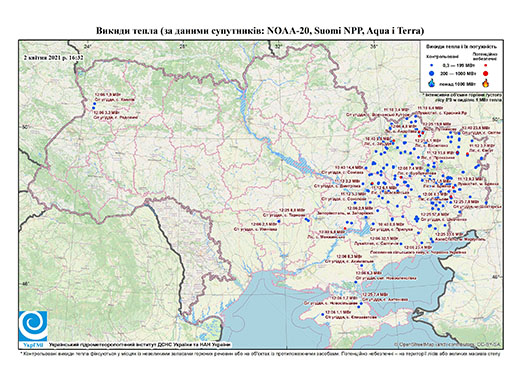The height and width of the screenshot is (368, 520).
Task: Click the Ukrainian Hydrometeorological Institute caption
Action: coord(140,344)
